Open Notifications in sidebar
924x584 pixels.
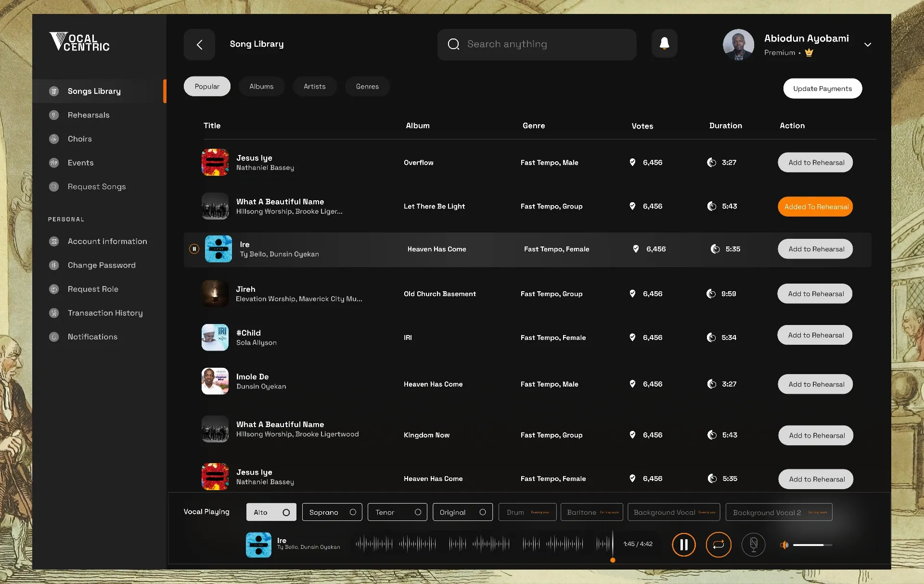click(92, 337)
